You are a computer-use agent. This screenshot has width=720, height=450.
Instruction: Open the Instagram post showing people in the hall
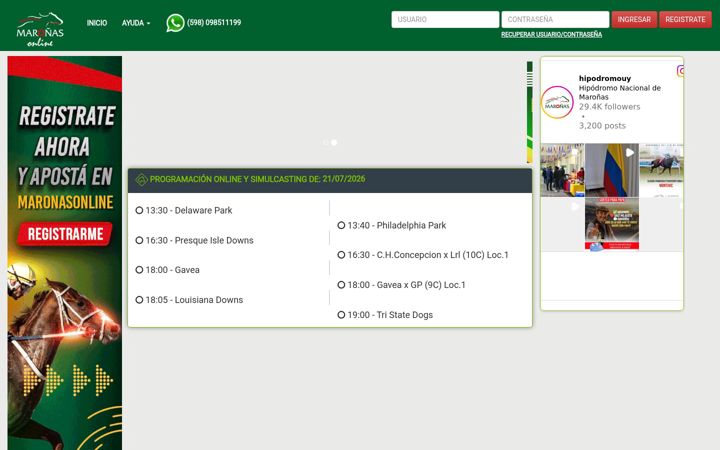(562, 170)
